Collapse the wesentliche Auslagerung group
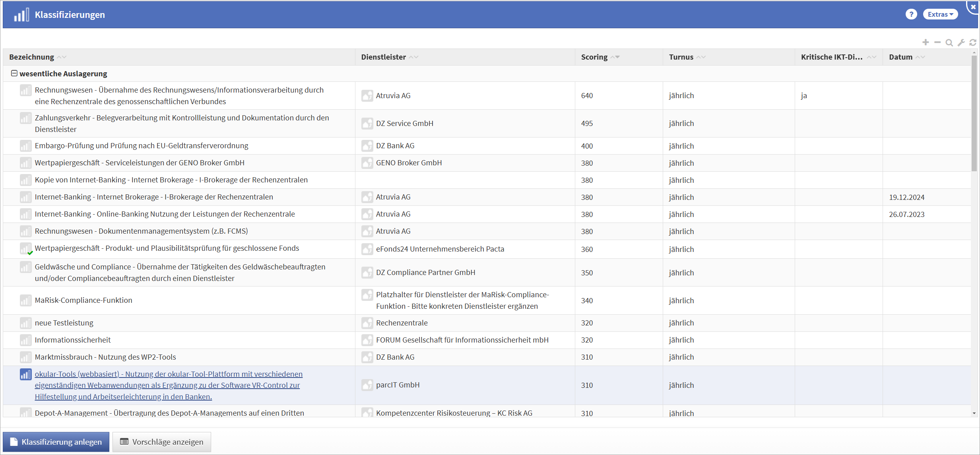The image size is (980, 455). click(x=14, y=74)
